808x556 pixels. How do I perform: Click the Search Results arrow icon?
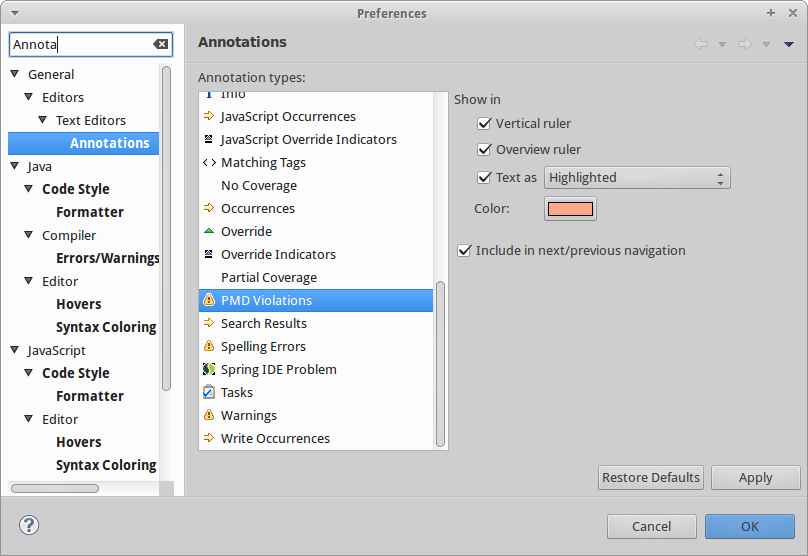(x=209, y=323)
